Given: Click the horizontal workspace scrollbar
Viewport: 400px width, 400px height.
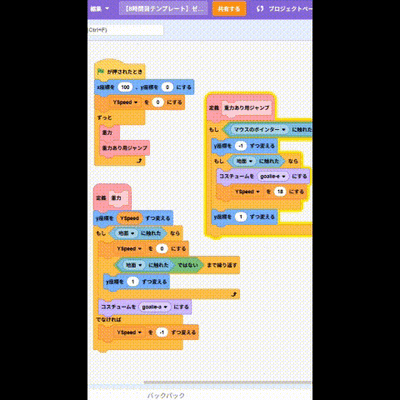Looking at the screenshot, I should click(x=228, y=383).
